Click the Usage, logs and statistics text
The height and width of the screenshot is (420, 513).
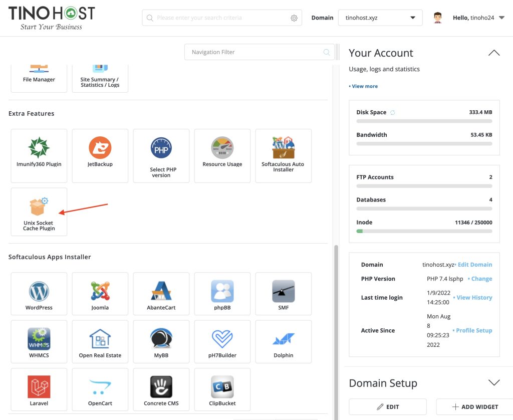pos(384,69)
